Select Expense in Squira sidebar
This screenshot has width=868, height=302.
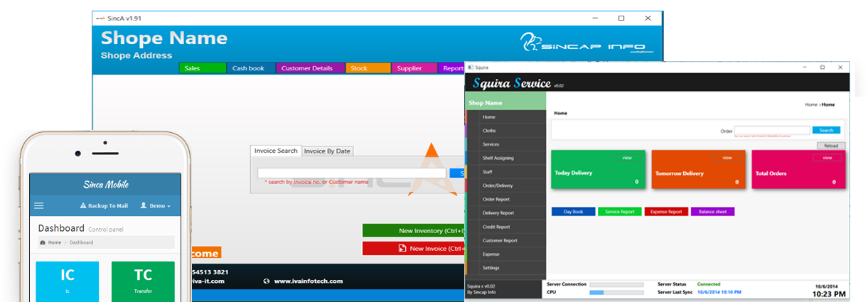[x=505, y=254]
